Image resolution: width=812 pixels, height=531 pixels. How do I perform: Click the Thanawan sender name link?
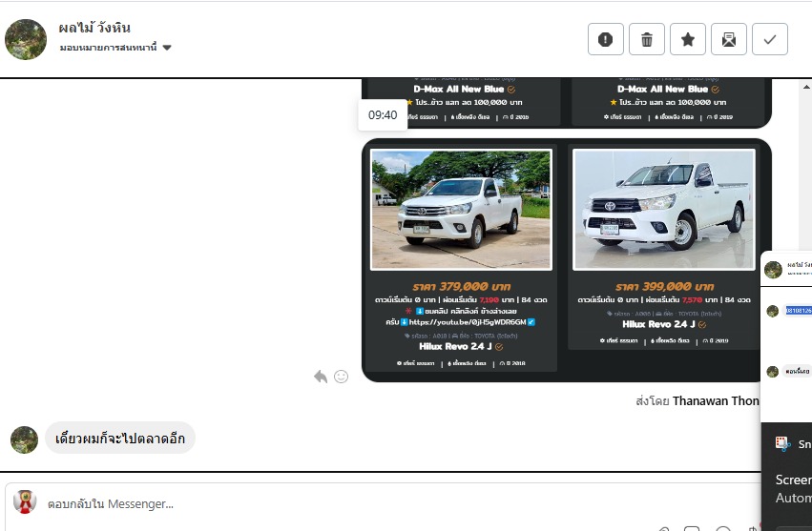(716, 401)
